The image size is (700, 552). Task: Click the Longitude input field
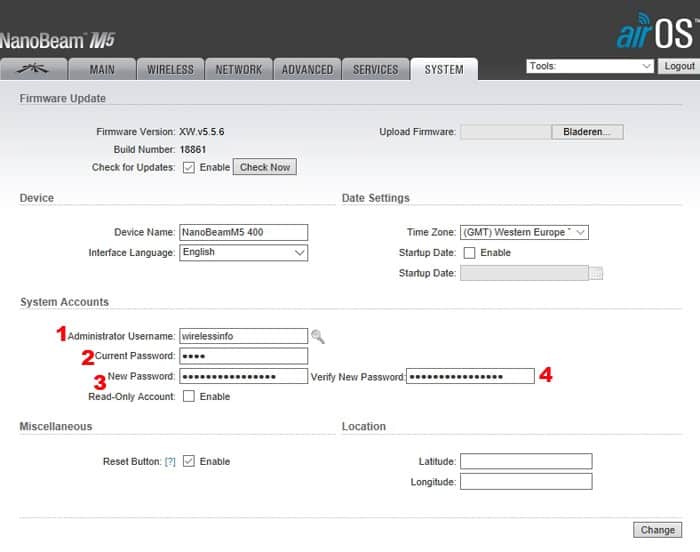(526, 481)
